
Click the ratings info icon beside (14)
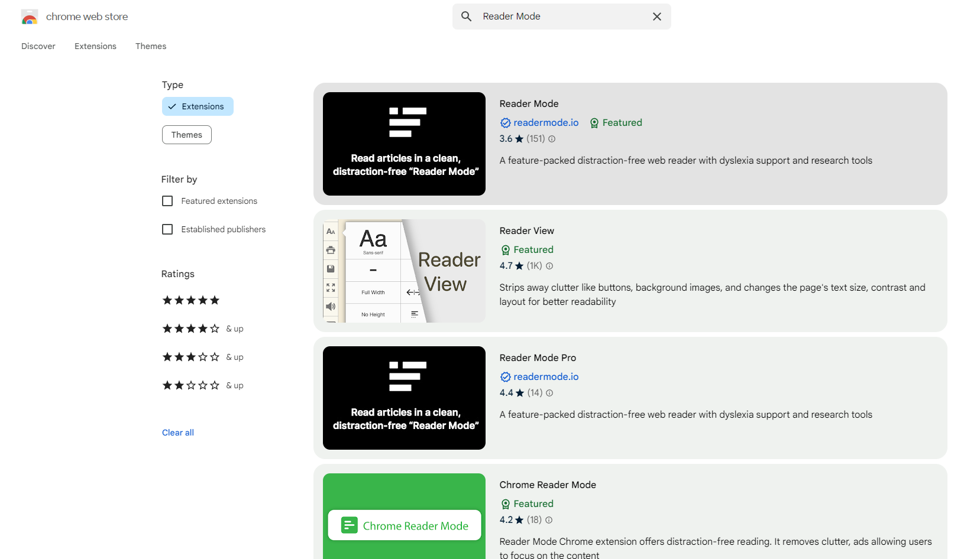(549, 393)
